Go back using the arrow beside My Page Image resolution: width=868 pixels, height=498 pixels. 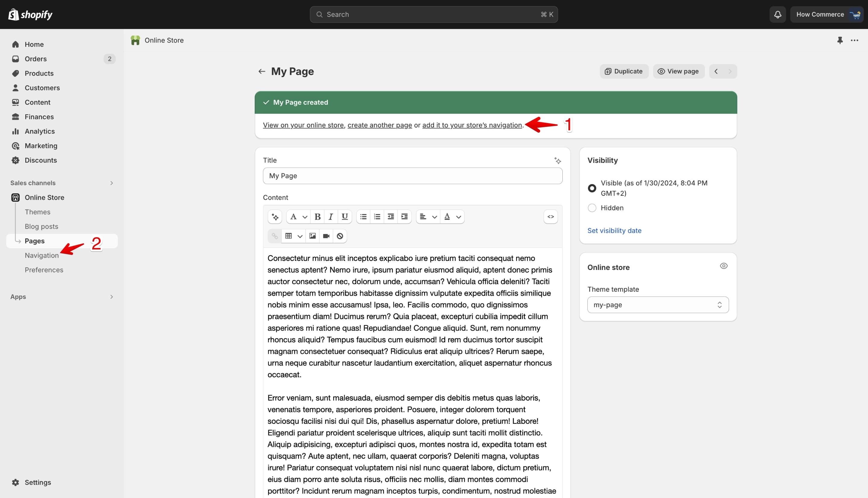[x=262, y=71]
